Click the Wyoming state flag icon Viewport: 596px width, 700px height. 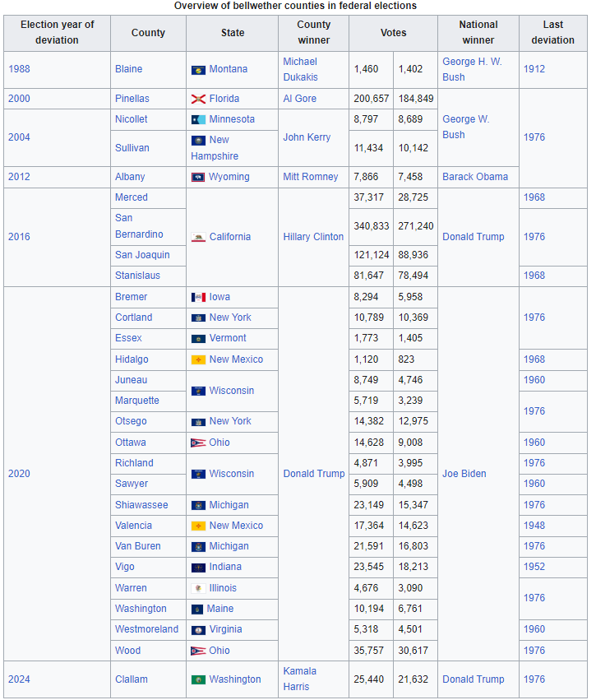197,177
